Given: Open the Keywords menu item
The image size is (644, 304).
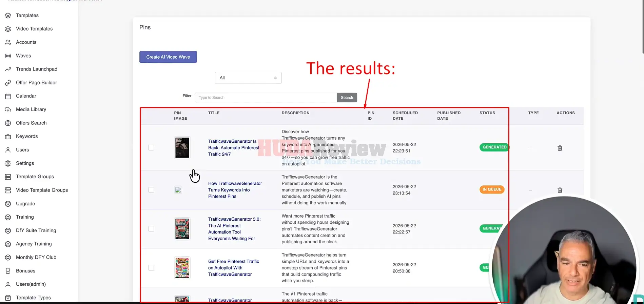Looking at the screenshot, I should click(x=27, y=137).
